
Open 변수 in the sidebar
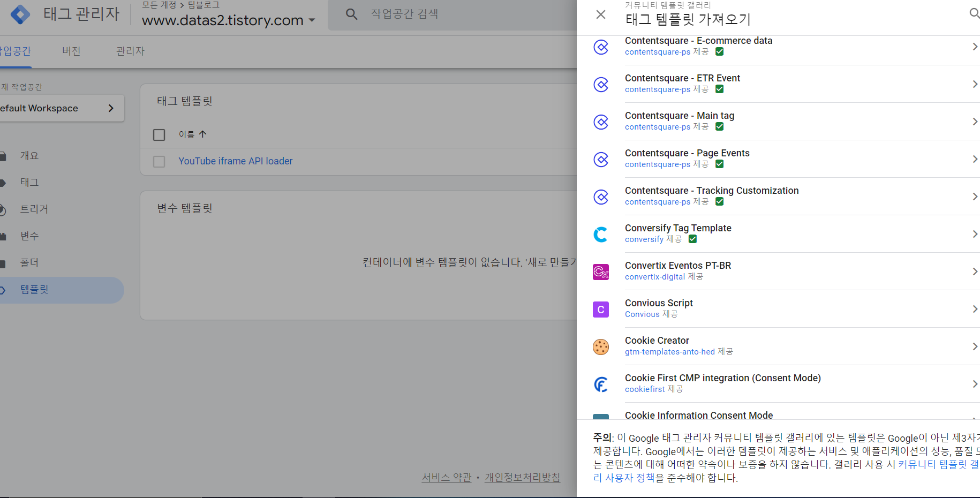[29, 236]
